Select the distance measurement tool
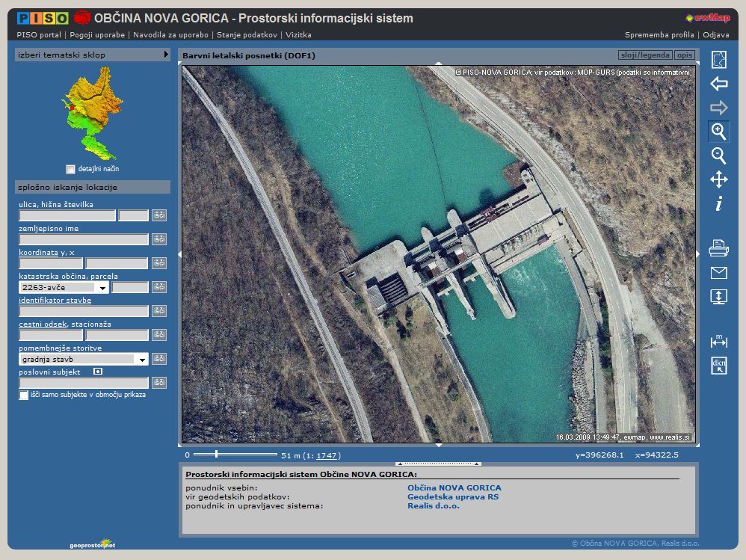 point(718,341)
